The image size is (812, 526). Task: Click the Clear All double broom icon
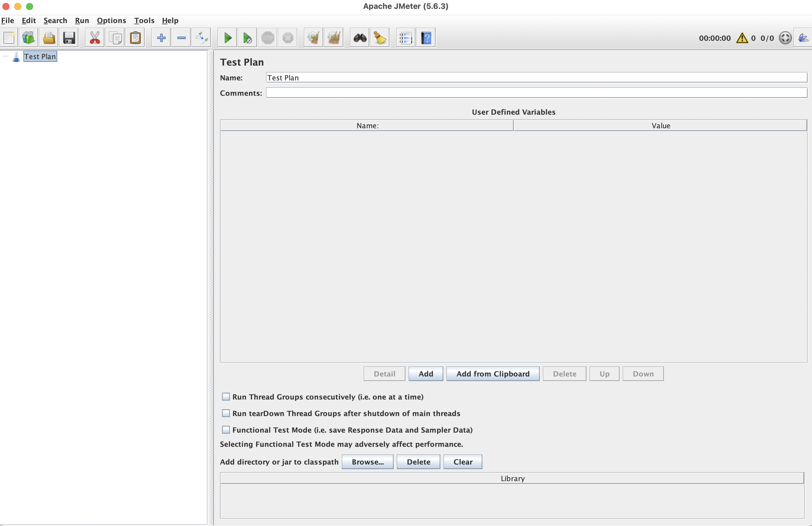click(334, 38)
